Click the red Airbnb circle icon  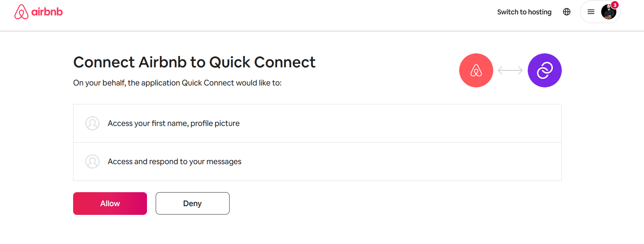tap(476, 70)
